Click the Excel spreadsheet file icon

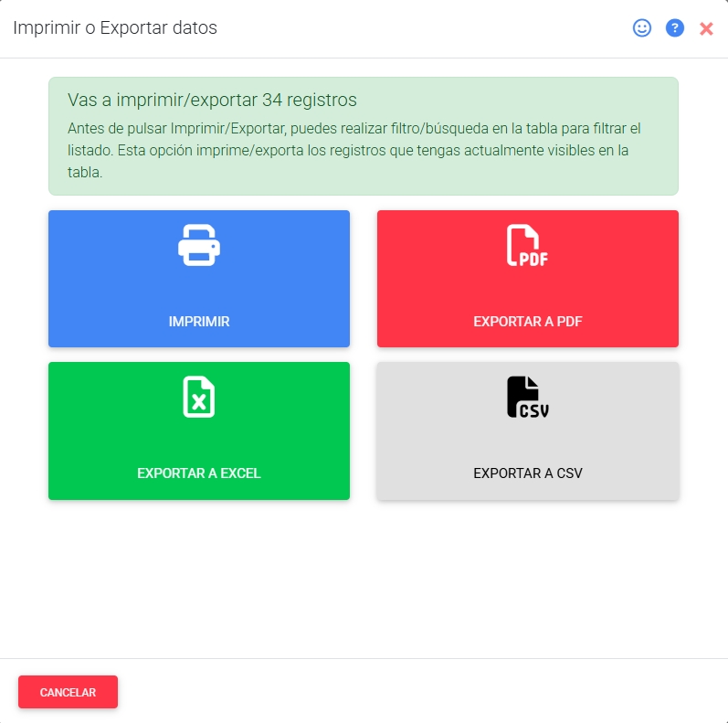199,397
